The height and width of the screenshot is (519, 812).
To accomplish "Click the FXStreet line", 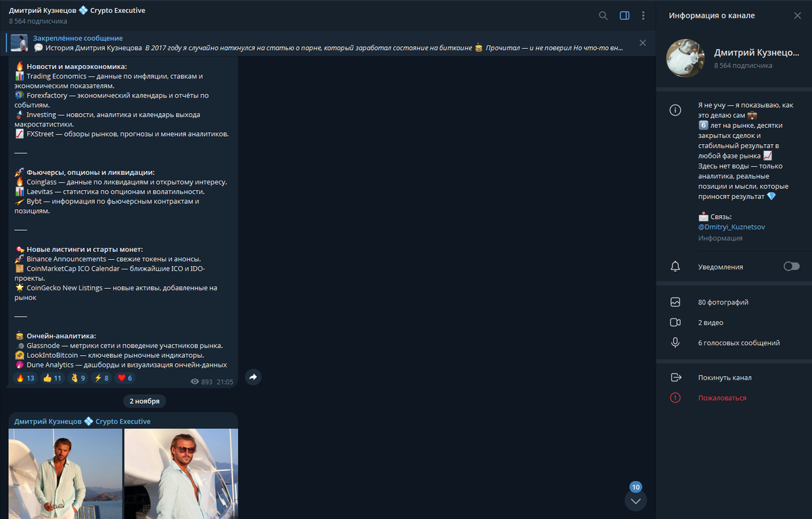I will [x=122, y=134].
